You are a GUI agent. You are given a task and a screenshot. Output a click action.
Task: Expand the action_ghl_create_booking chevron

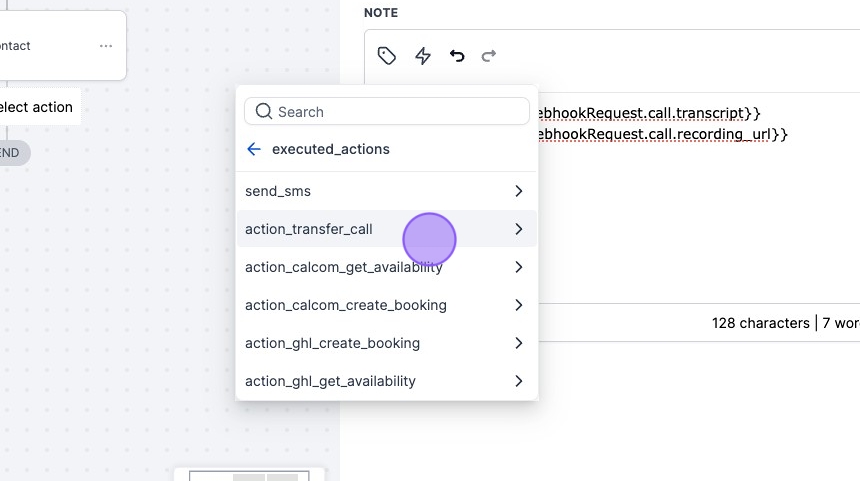click(518, 343)
